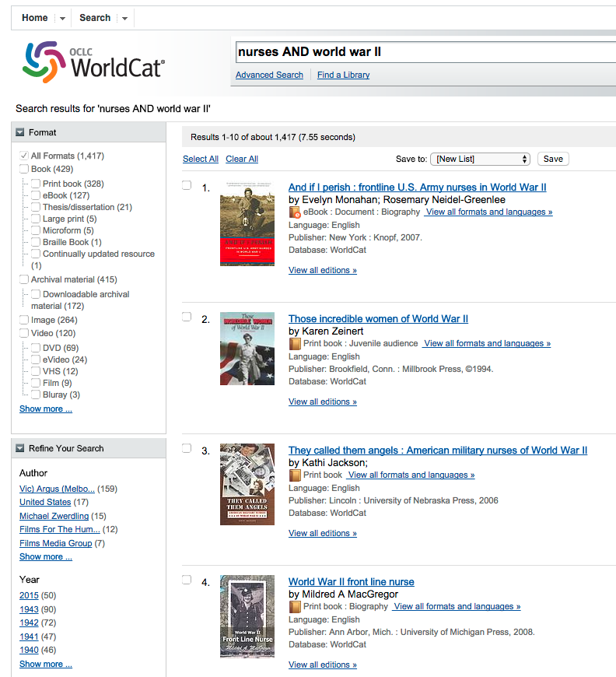Show more format options

(x=46, y=409)
